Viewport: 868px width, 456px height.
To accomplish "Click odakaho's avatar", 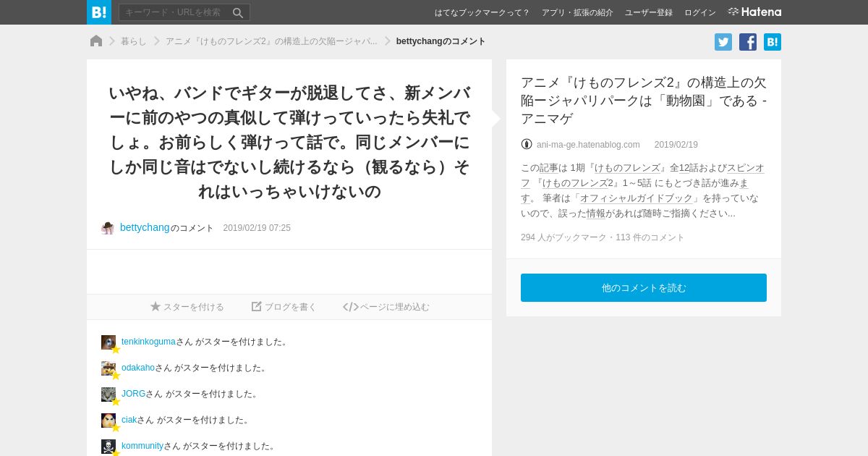I will [109, 368].
